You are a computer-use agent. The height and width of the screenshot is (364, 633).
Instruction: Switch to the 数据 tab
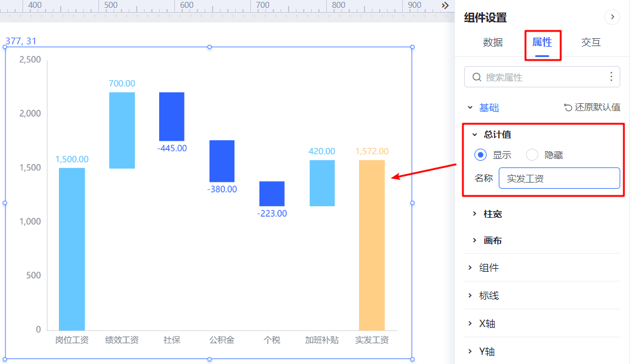[493, 42]
